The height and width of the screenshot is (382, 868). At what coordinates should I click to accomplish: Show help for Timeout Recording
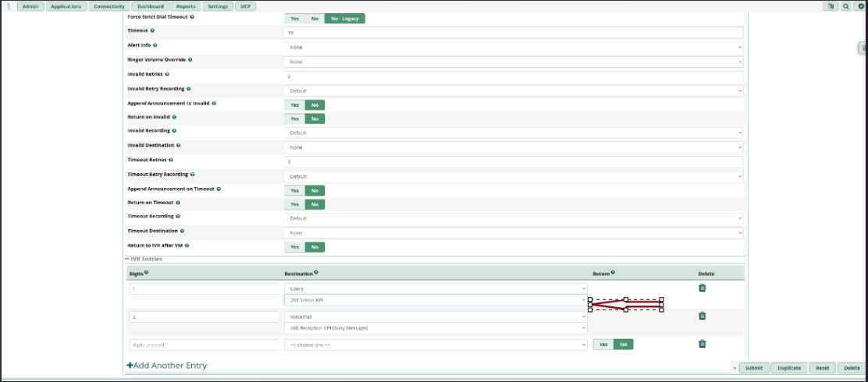[x=178, y=216]
